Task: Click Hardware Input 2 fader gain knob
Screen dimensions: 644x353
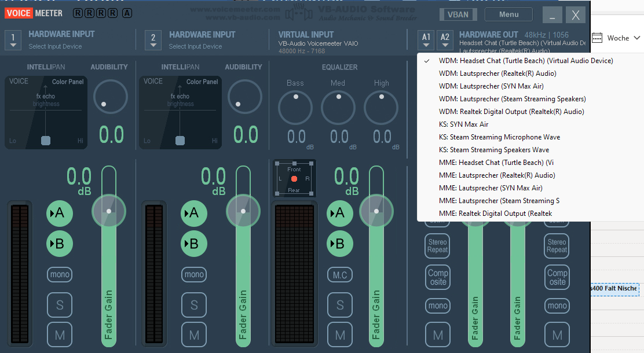Action: tap(243, 211)
